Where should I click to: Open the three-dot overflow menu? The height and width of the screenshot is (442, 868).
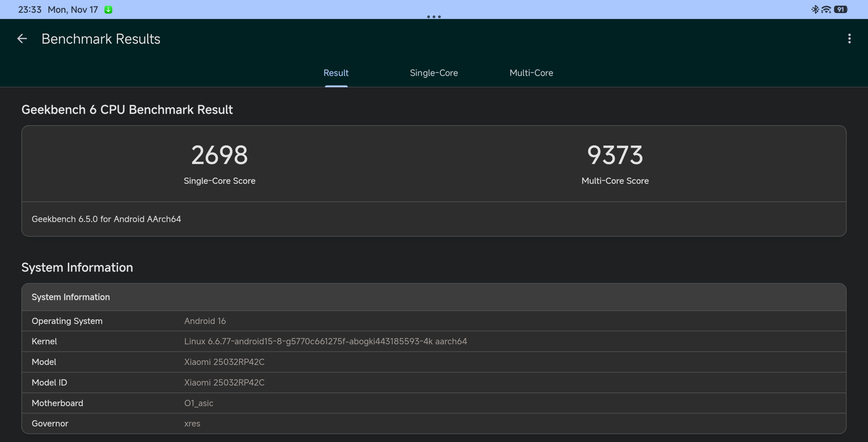click(x=849, y=39)
